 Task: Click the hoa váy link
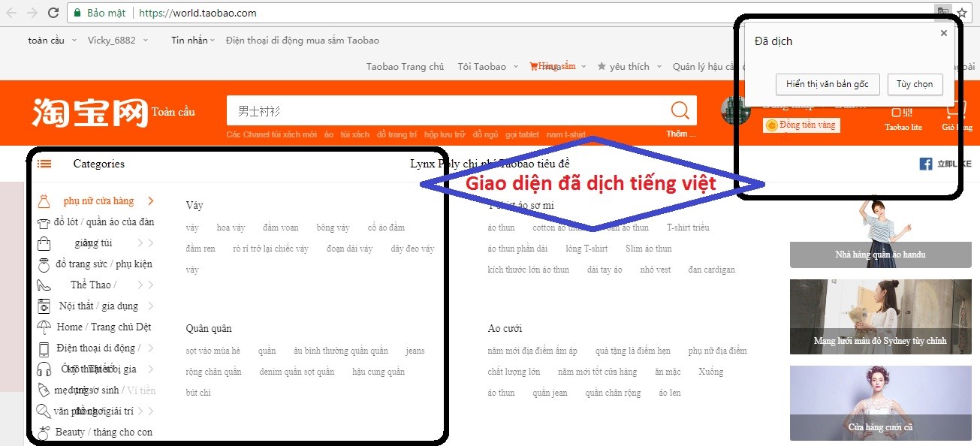pos(231,228)
